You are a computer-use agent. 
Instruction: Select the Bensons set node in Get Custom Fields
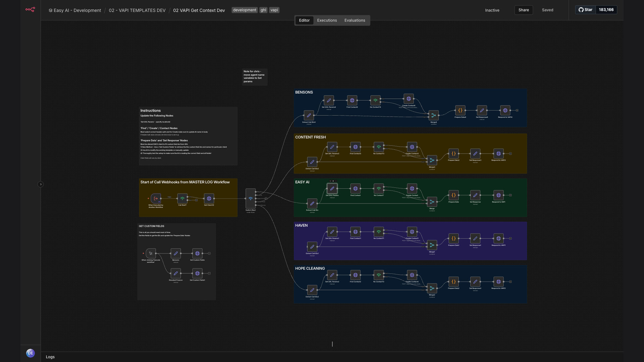click(176, 253)
